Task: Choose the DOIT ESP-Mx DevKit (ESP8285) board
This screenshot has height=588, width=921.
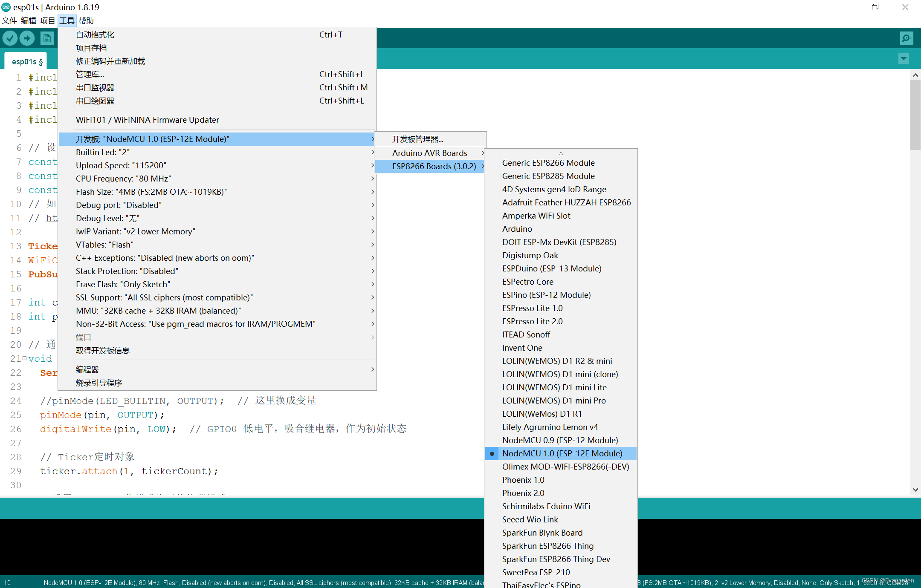Action: point(561,242)
